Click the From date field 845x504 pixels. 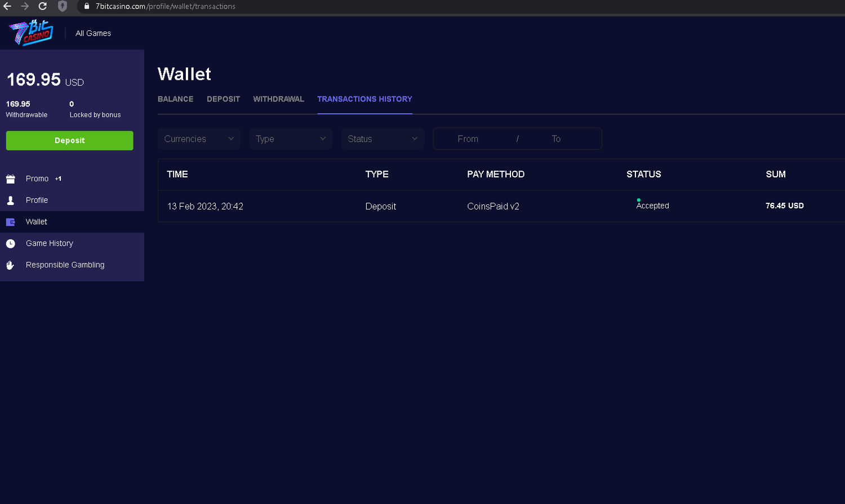tap(468, 139)
